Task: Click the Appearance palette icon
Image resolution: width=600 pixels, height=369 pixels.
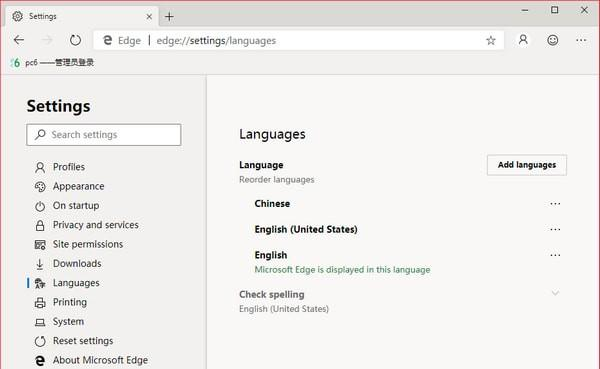Action: tap(40, 186)
